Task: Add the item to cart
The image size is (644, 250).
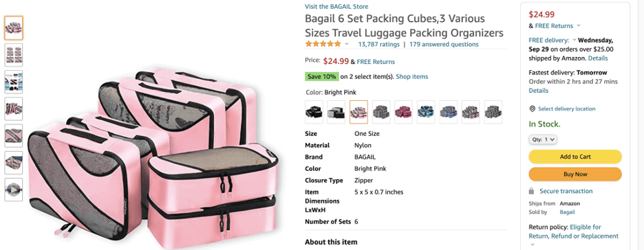Action: pos(575,157)
